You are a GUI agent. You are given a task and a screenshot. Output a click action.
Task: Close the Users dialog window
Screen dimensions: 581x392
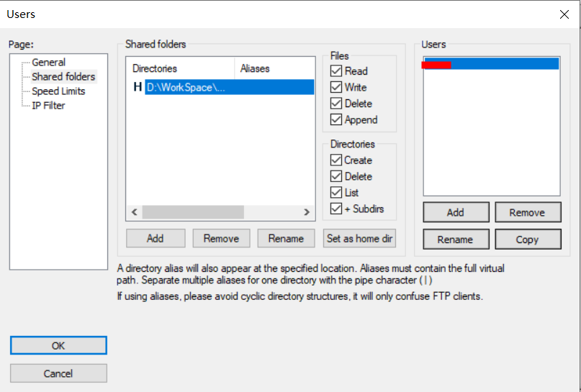[564, 14]
